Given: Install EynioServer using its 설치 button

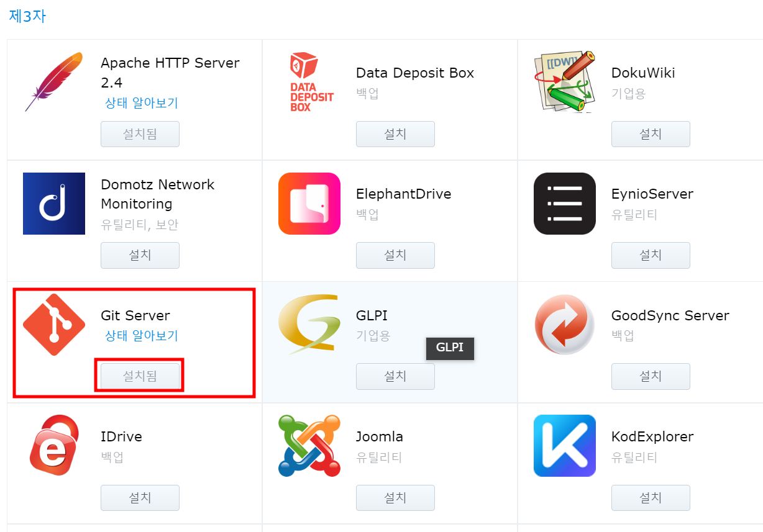Looking at the screenshot, I should point(651,255).
